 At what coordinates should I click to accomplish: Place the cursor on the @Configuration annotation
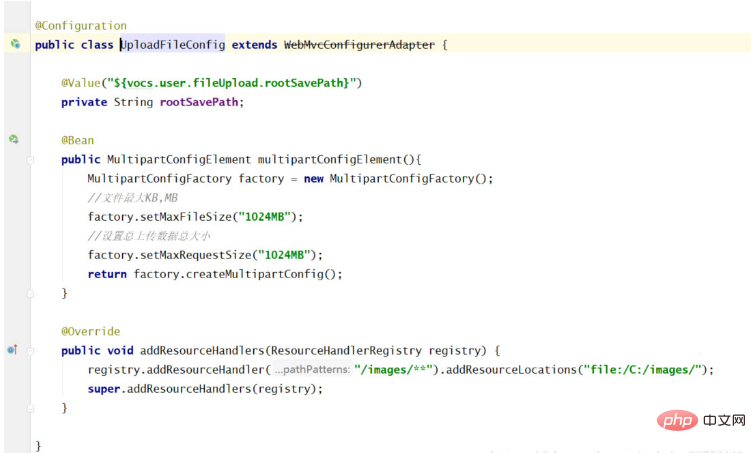point(81,26)
